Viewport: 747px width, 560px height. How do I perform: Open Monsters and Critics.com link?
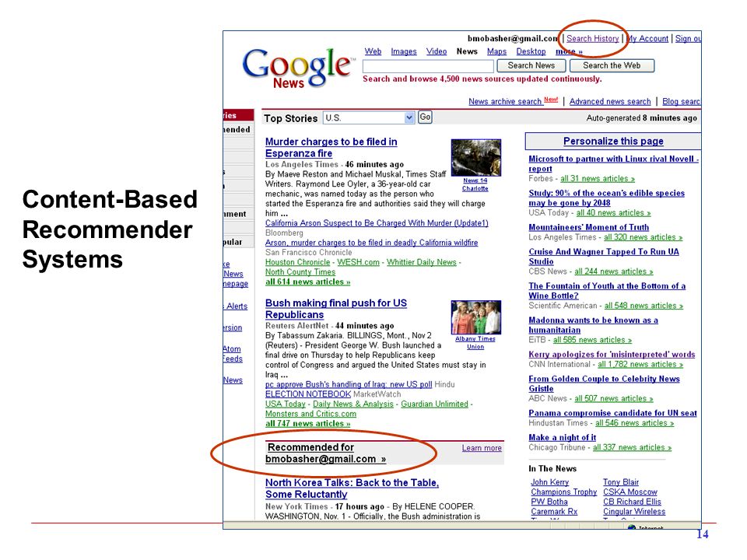(310, 414)
